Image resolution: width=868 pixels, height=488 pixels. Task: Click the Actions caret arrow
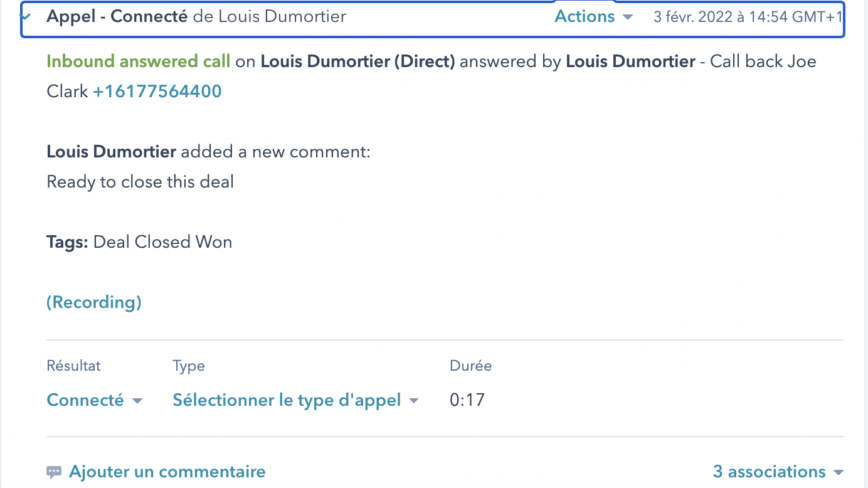click(x=627, y=18)
